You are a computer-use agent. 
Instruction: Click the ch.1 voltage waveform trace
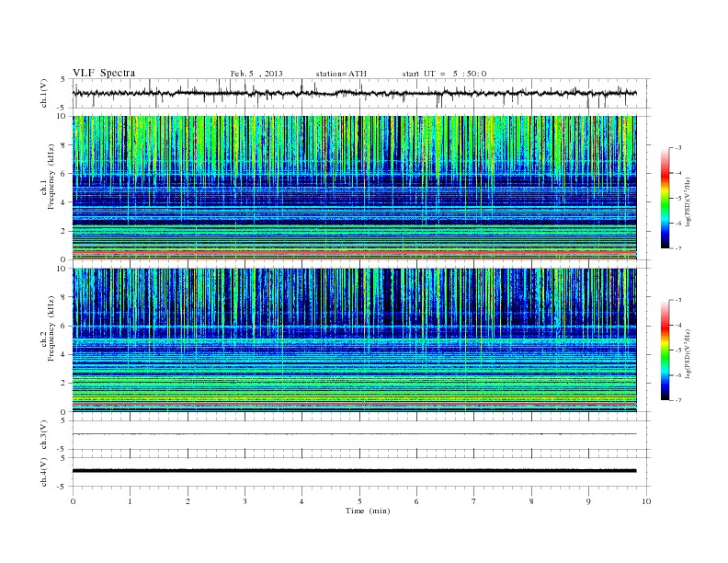point(354,93)
